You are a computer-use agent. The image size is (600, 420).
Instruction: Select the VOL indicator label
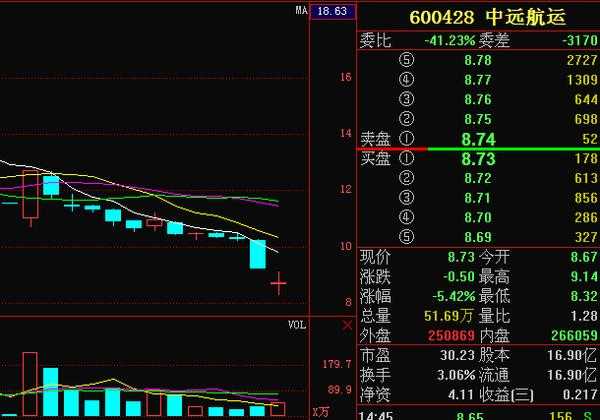pos(297,325)
